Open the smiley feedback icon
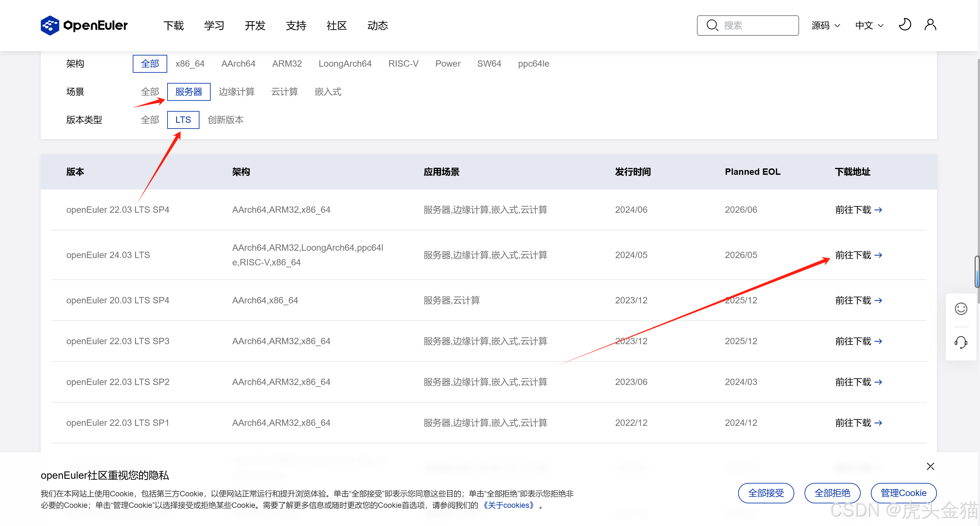 pyautogui.click(x=961, y=308)
